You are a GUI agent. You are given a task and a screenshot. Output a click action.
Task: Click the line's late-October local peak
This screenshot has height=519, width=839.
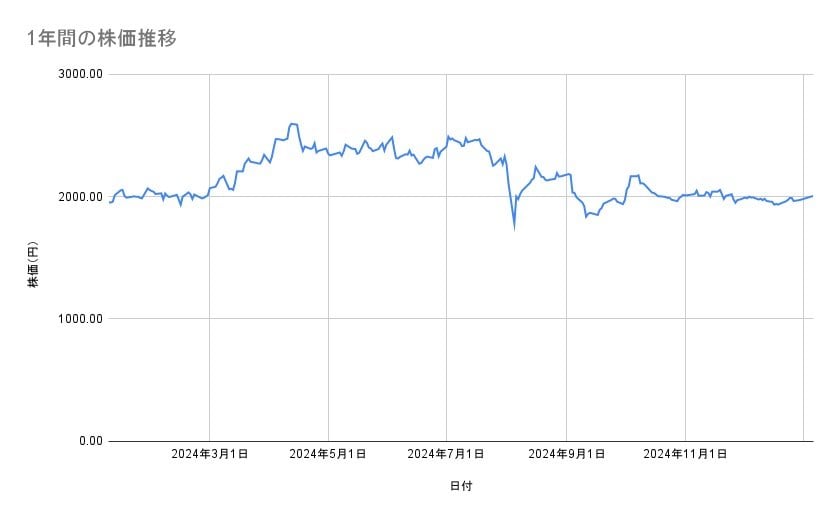tap(634, 176)
